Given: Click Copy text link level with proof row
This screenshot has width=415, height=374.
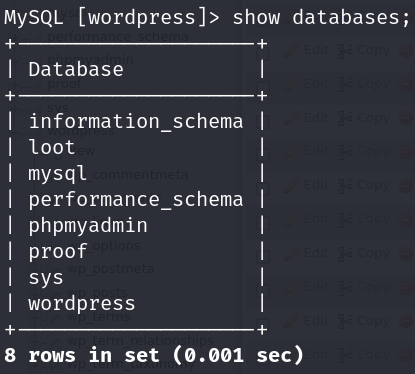Looking at the screenshot, I should click(x=373, y=253).
